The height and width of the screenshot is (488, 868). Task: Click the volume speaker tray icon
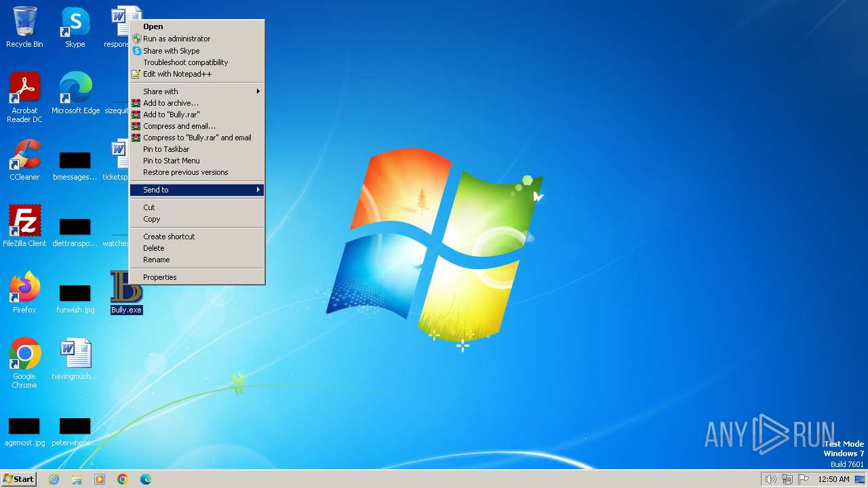pos(770,479)
